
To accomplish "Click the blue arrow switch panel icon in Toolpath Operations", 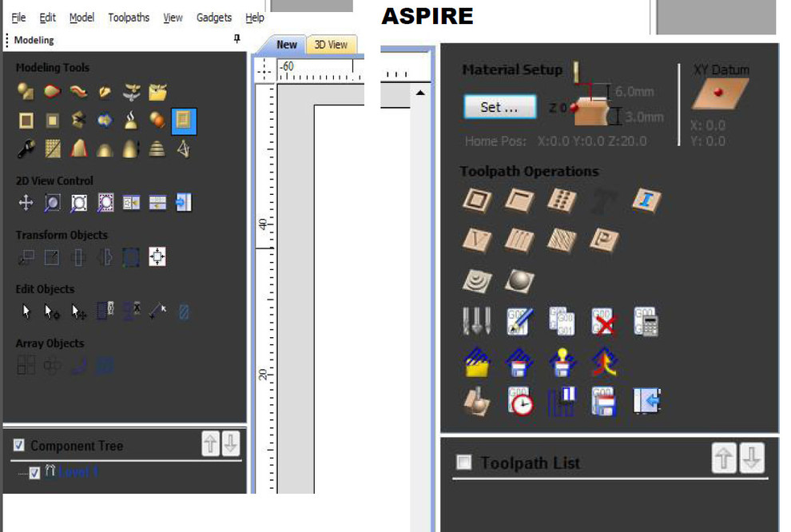I will (646, 401).
